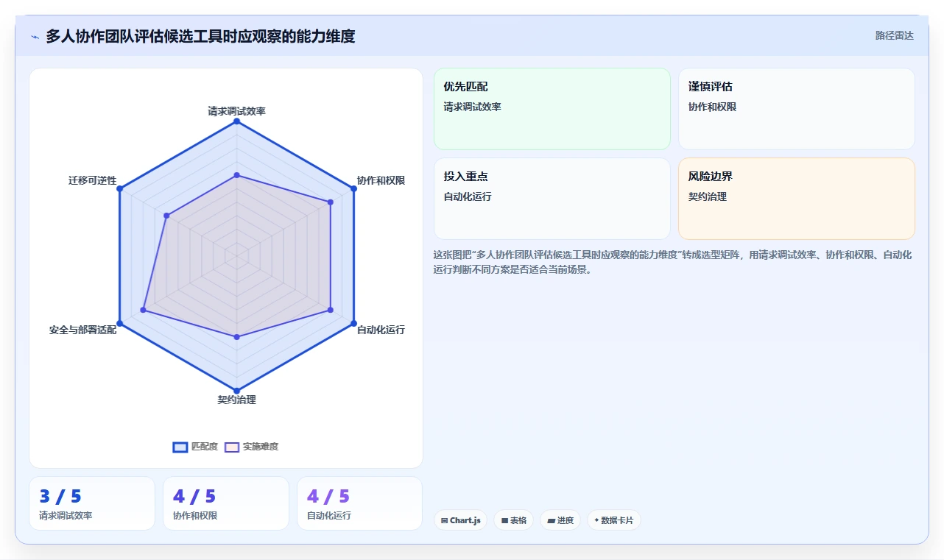Click the 自动化运行 radar axis label
Screen dimensions: 944x560
[x=381, y=330]
